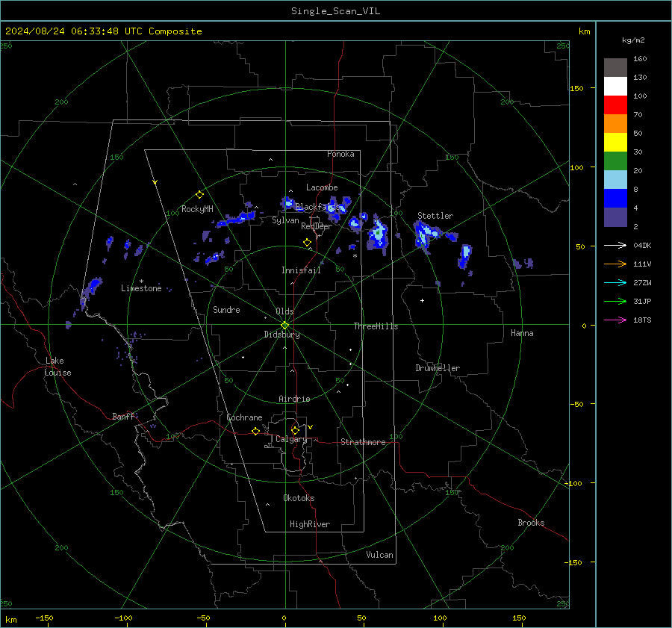Click the Olds town label
The height and width of the screenshot is (628, 672).
pyautogui.click(x=284, y=311)
